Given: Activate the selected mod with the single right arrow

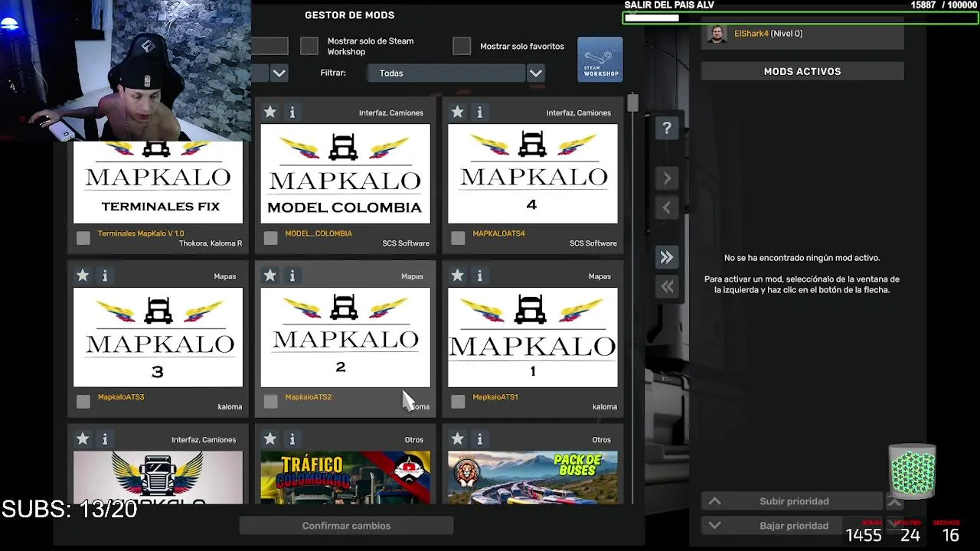Looking at the screenshot, I should click(667, 178).
